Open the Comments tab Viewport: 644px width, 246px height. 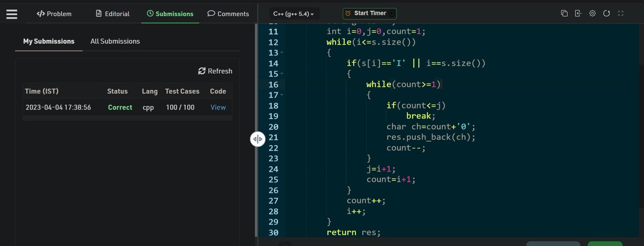228,13
